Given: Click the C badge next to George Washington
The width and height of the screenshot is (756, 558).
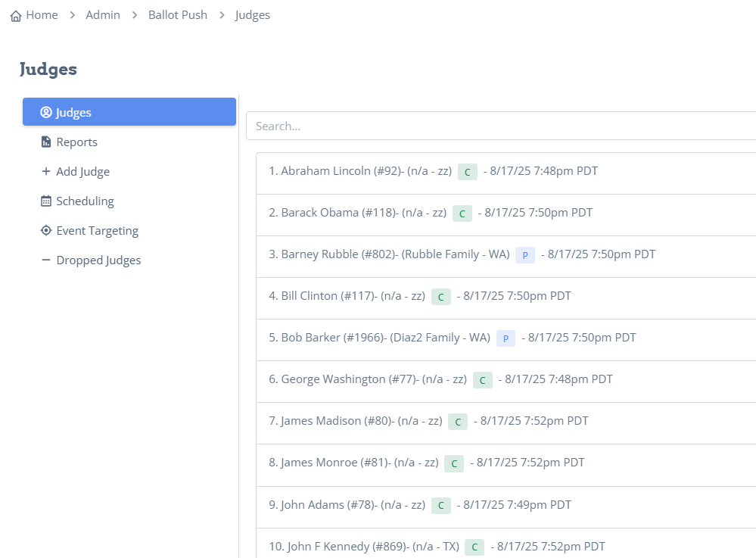Looking at the screenshot, I should [x=483, y=380].
